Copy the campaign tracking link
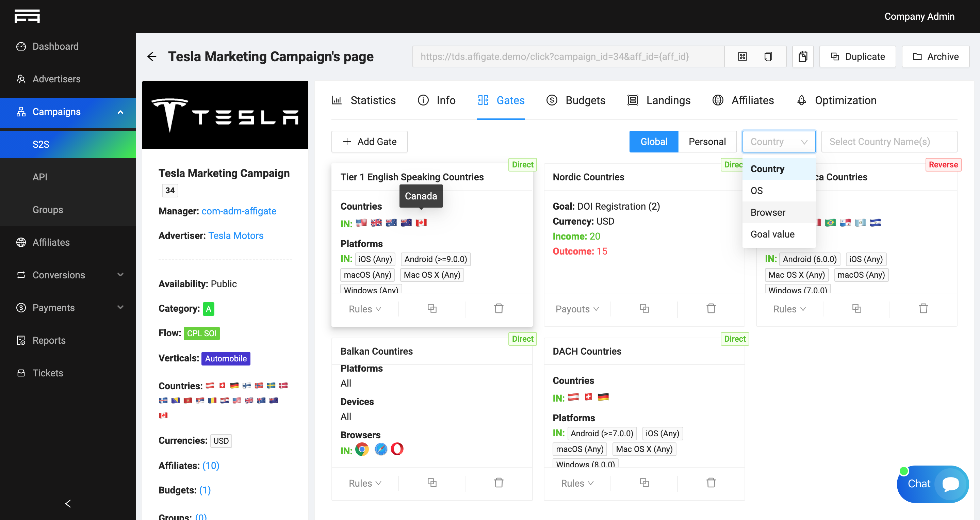 (768, 57)
